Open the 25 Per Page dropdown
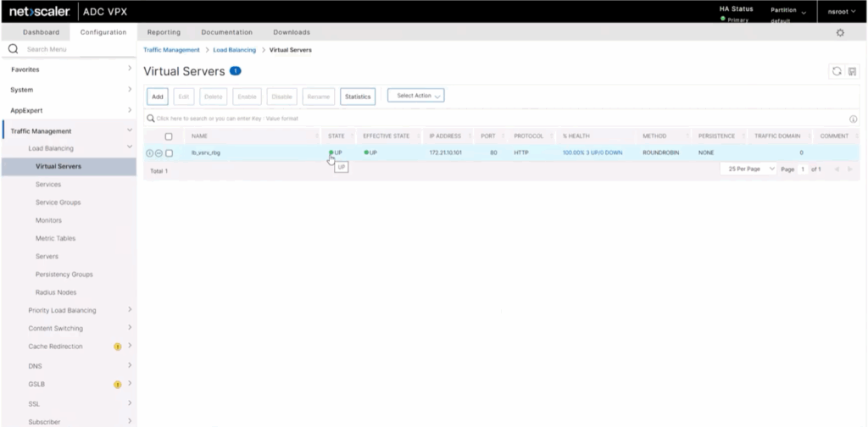The image size is (868, 427). (x=748, y=169)
